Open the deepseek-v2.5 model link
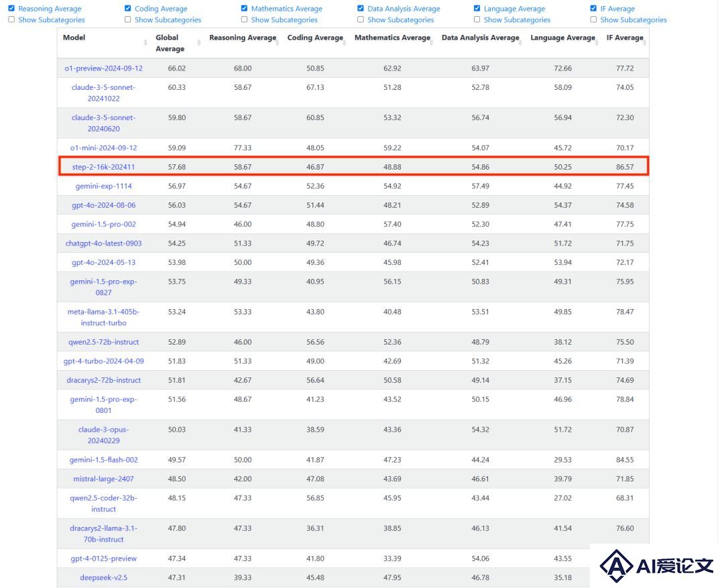The height and width of the screenshot is (588, 724). [103, 578]
